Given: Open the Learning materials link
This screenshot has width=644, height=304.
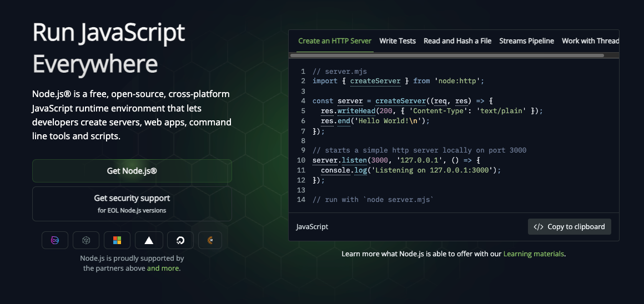Looking at the screenshot, I should pos(533,254).
